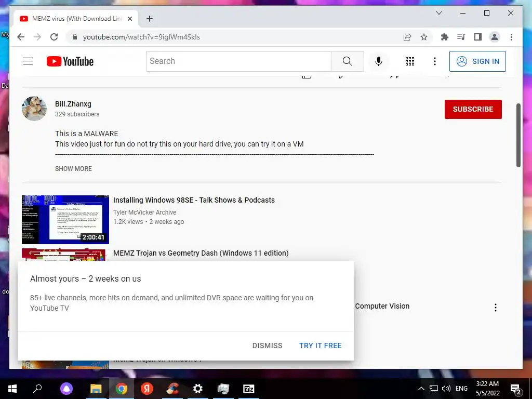Open 7-Zip from the taskbar
Viewport: 532px width, 399px height.
pyautogui.click(x=249, y=389)
